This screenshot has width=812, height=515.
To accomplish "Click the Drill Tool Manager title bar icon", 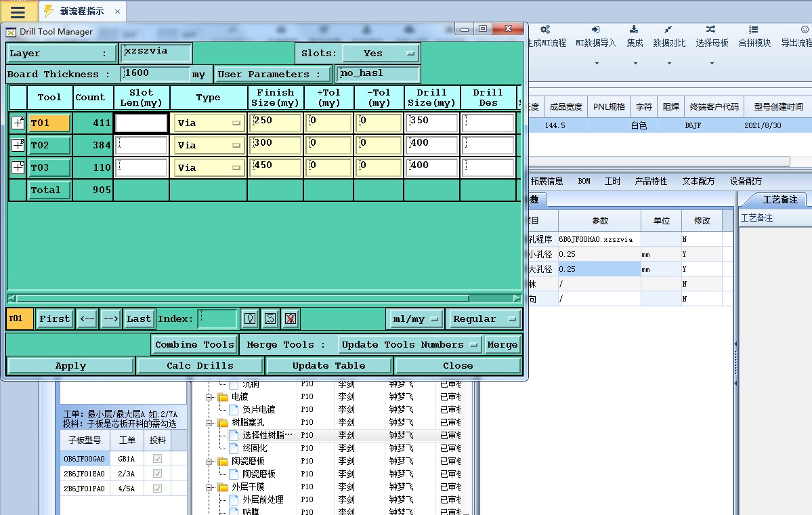I will 11,32.
